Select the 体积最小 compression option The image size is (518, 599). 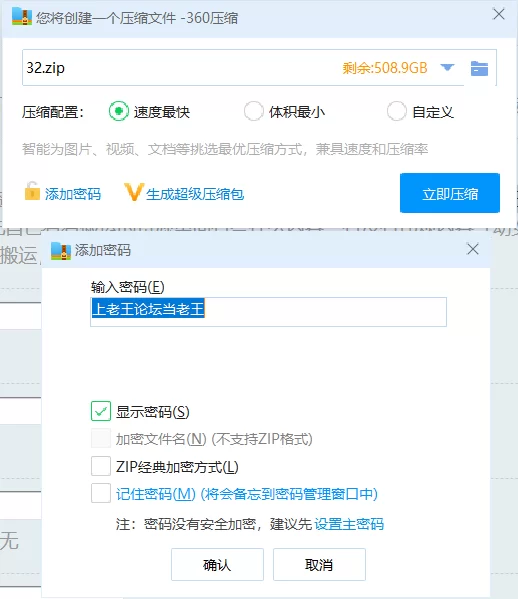point(254,111)
